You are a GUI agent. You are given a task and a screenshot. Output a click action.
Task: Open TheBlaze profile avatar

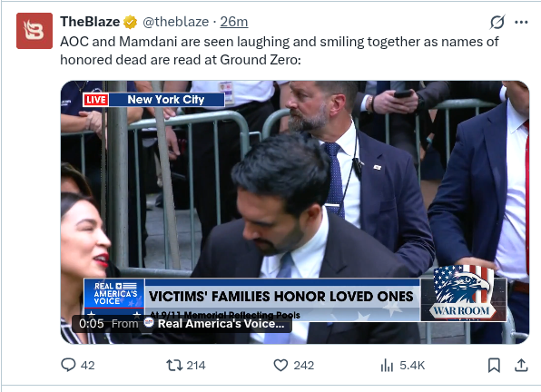point(34,31)
